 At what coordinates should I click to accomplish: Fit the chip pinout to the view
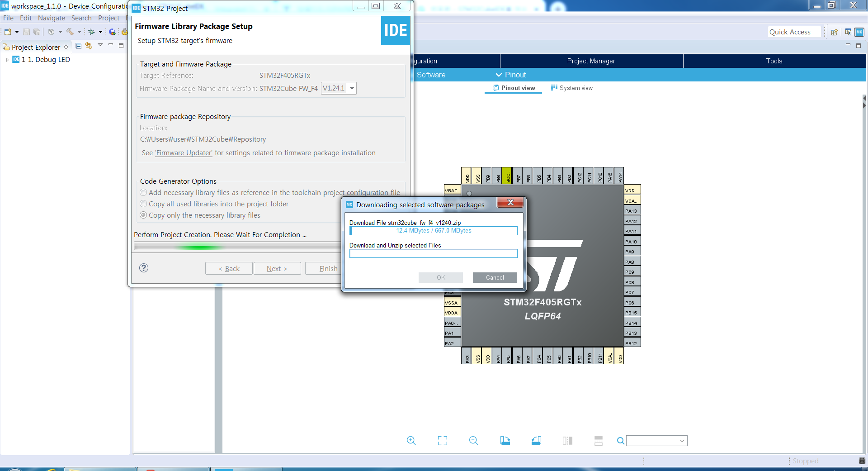click(x=443, y=440)
